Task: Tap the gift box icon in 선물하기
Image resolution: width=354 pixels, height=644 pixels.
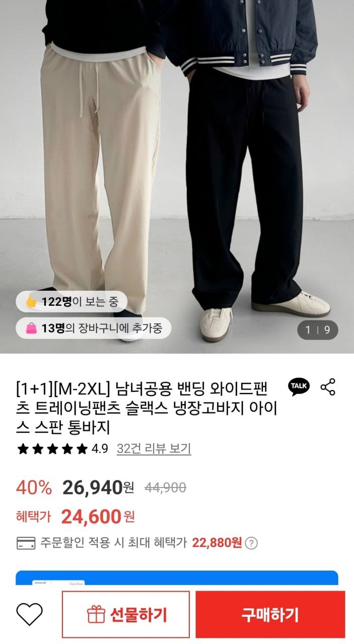Action: point(96,614)
